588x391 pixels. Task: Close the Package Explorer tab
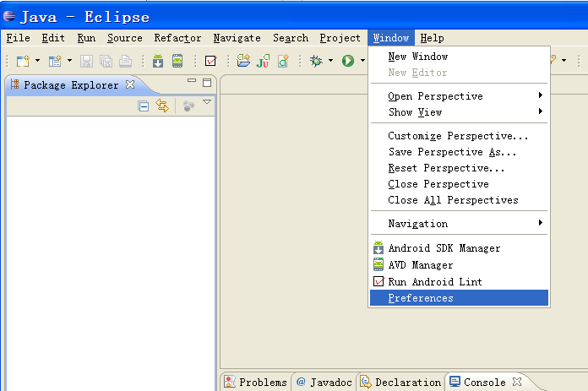coord(130,84)
